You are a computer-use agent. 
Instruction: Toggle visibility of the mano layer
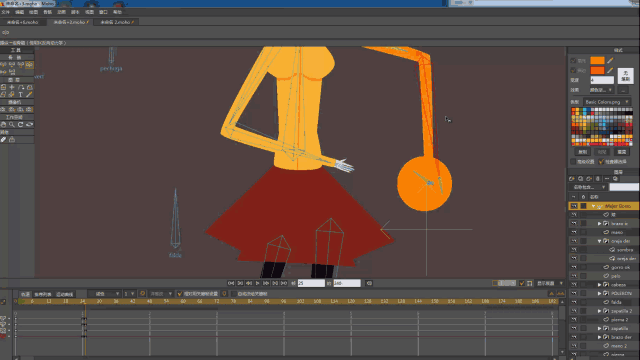point(574,232)
